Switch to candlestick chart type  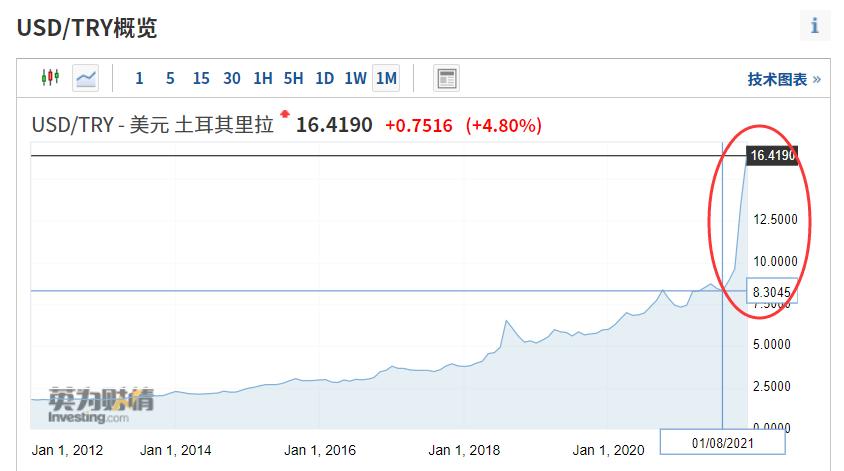50,78
